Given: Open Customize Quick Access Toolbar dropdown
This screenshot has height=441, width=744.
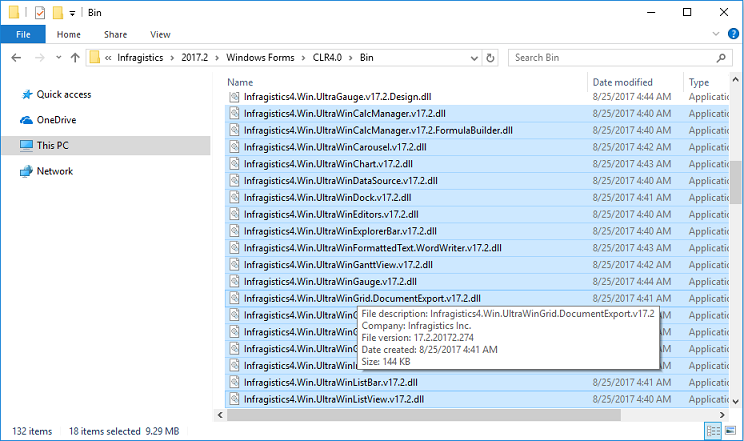Looking at the screenshot, I should 73,13.
